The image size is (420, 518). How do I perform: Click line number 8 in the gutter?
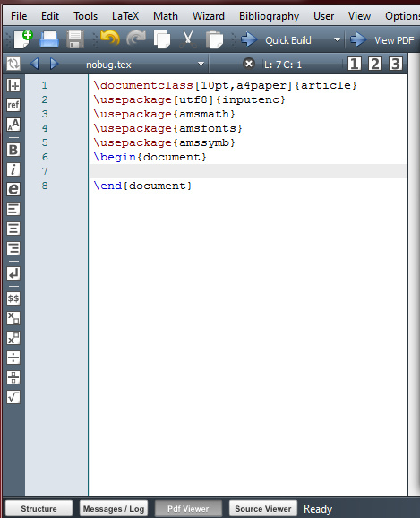pyautogui.click(x=45, y=186)
